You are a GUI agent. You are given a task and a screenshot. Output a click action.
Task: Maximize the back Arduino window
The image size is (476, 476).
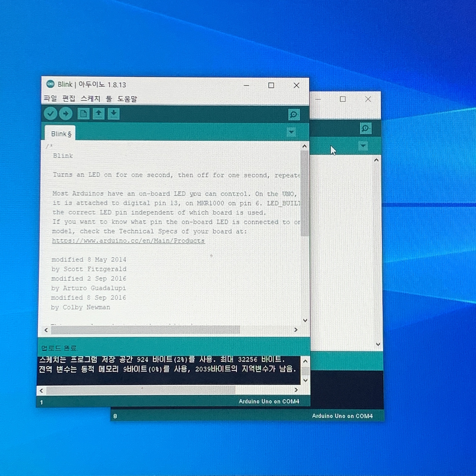coord(342,99)
